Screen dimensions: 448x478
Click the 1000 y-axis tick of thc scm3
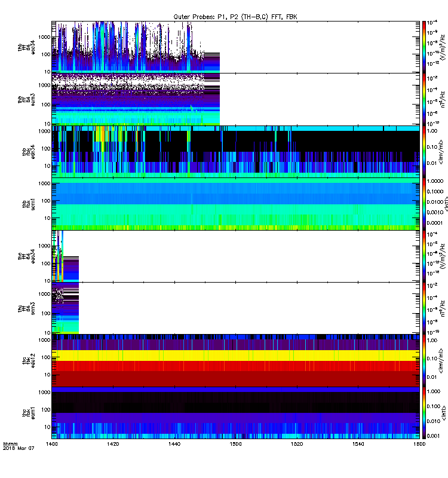44,294
